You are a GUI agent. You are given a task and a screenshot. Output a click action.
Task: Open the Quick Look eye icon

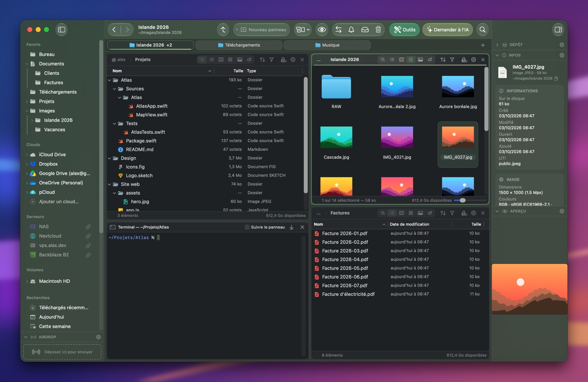322,30
